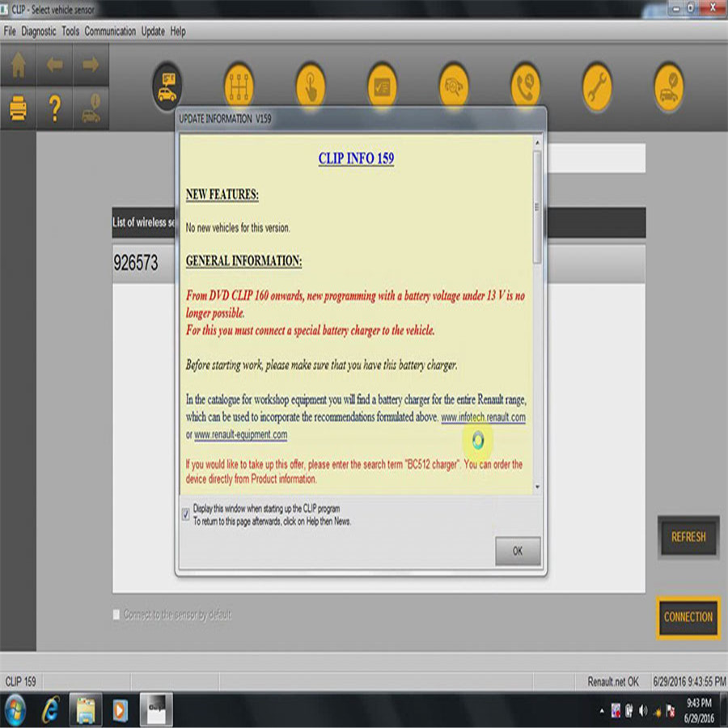
Task: Click OK in the update information dialog
Action: pyautogui.click(x=518, y=551)
